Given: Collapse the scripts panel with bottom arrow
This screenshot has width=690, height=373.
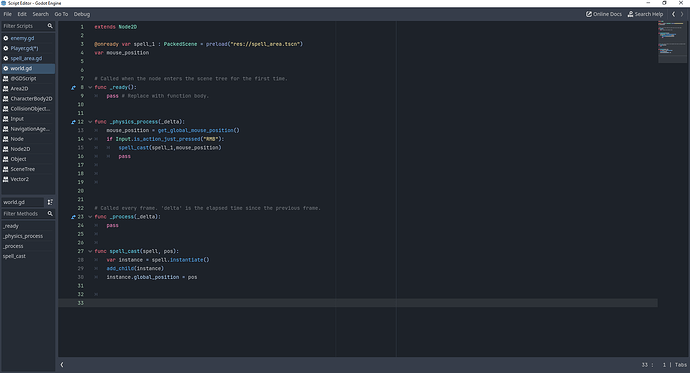Looking at the screenshot, I should pyautogui.click(x=62, y=365).
